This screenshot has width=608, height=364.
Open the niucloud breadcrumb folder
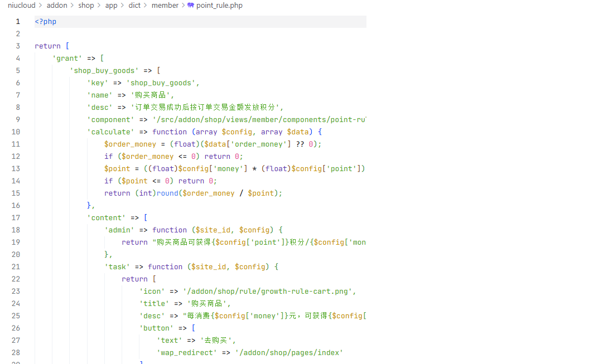pyautogui.click(x=21, y=6)
